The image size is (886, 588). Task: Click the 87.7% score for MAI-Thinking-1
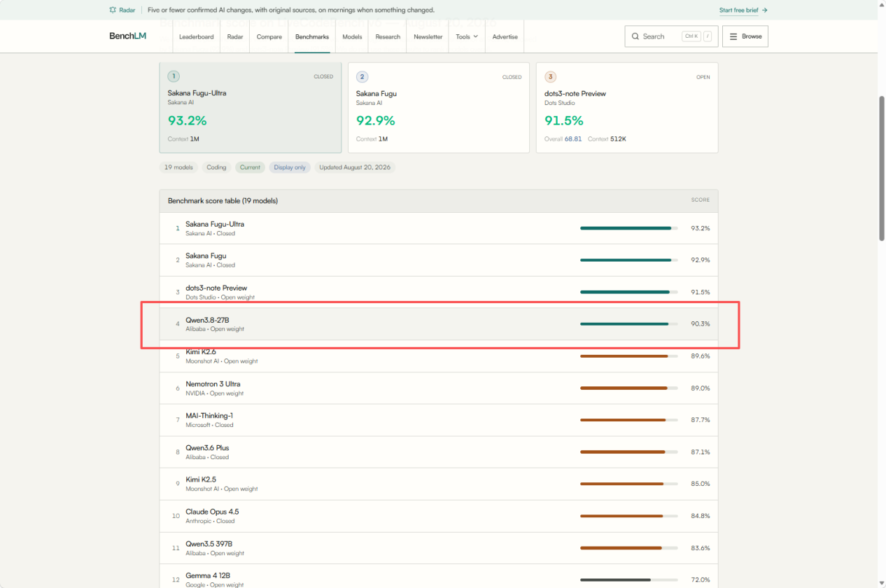[x=701, y=420]
